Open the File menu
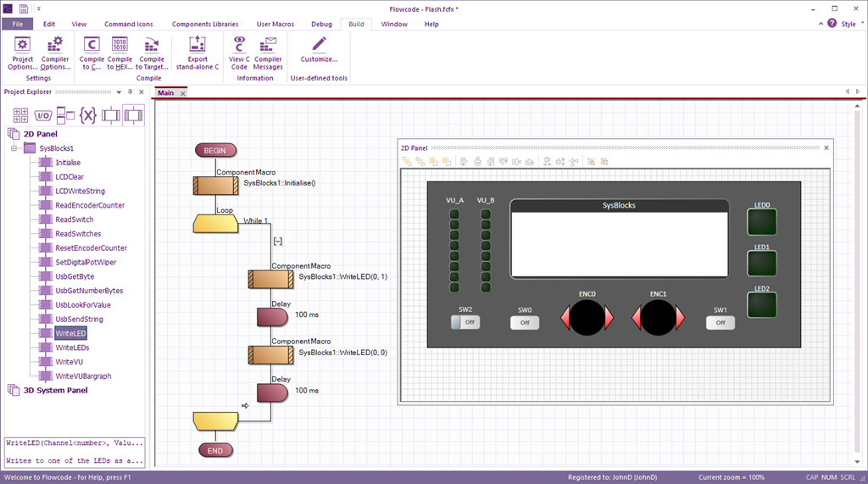Screen dimensions: 868x484 tap(18, 24)
